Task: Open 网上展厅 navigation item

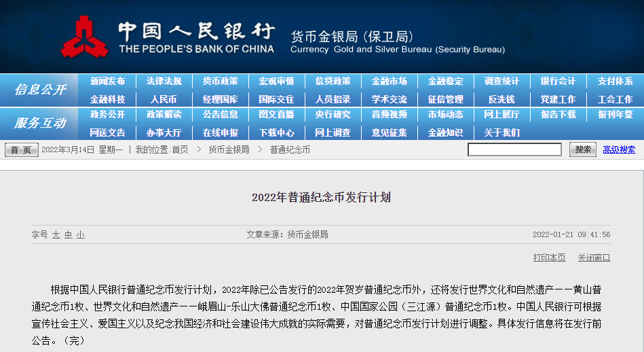Action: tap(501, 115)
